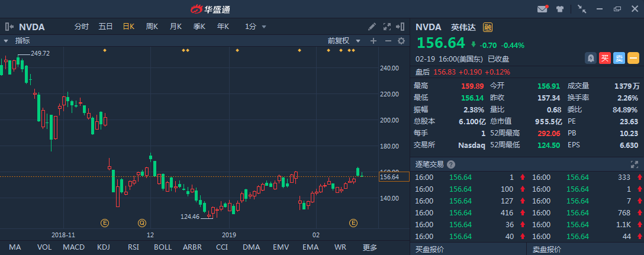Click the Q quarterly marker near 12
Image resolution: width=644 pixels, height=255 pixels.
(x=141, y=223)
